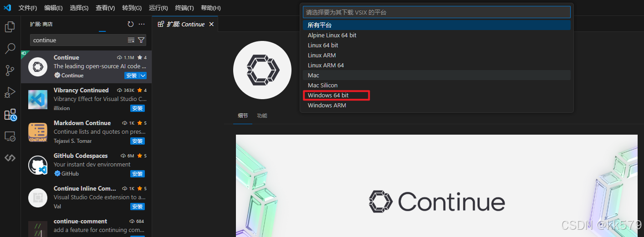Viewport: 644px width, 237px height.
Task: Open extensions view more actions menu
Action: click(142, 24)
